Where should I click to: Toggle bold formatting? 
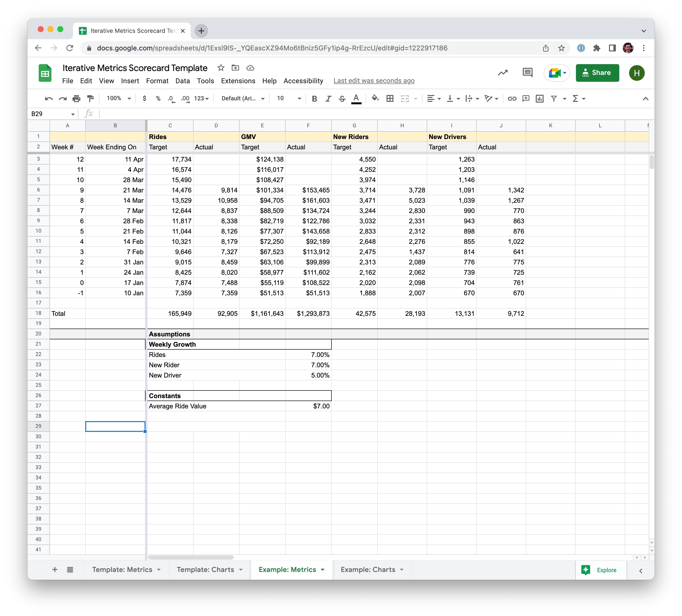point(314,98)
